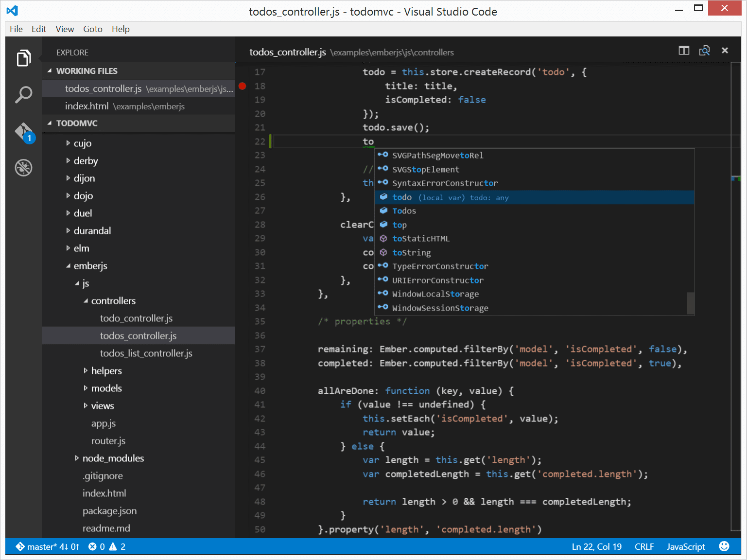Open the Goto menu
Screen dimensions: 747x560
coord(92,29)
